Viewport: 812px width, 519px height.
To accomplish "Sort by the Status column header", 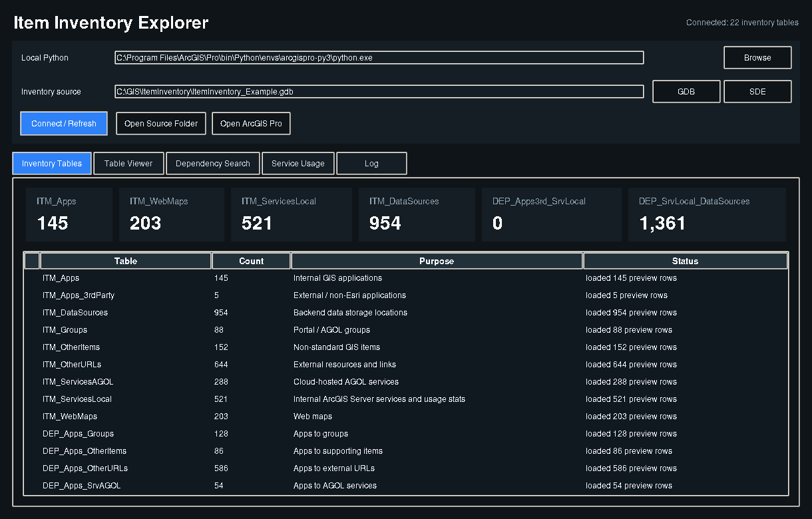I will (686, 261).
